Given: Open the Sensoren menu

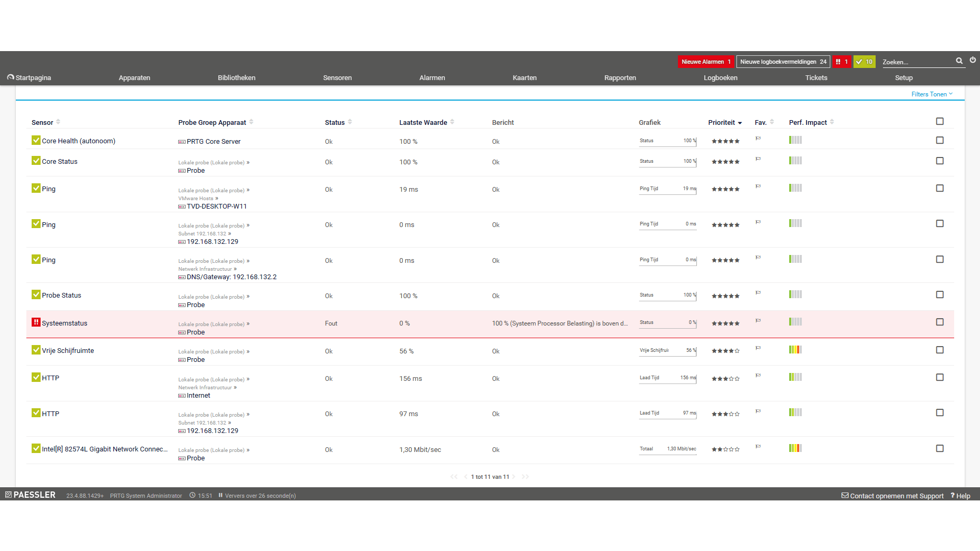Looking at the screenshot, I should pyautogui.click(x=337, y=77).
